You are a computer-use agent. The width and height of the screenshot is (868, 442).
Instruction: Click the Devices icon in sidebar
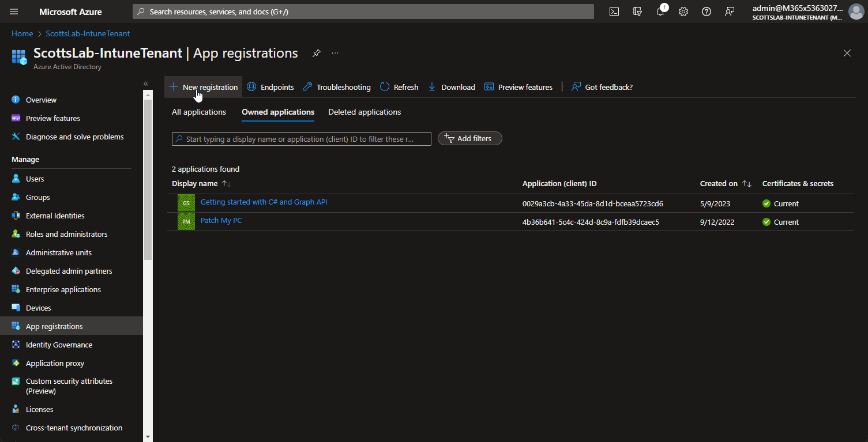click(x=16, y=308)
